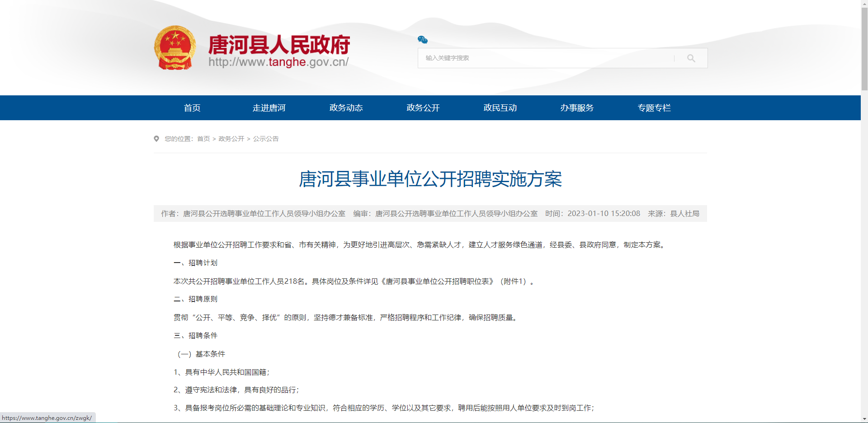Open the 专题专栏 navigation menu item
Viewport: 868px width, 423px height.
tap(654, 108)
